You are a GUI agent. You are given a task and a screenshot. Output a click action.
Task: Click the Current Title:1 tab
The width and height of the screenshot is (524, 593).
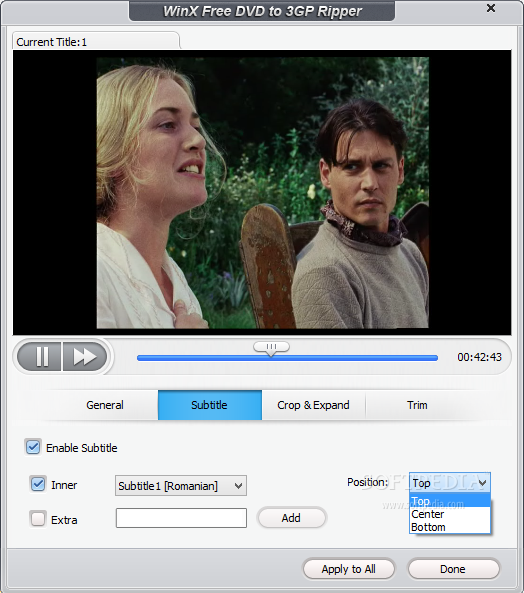point(96,41)
